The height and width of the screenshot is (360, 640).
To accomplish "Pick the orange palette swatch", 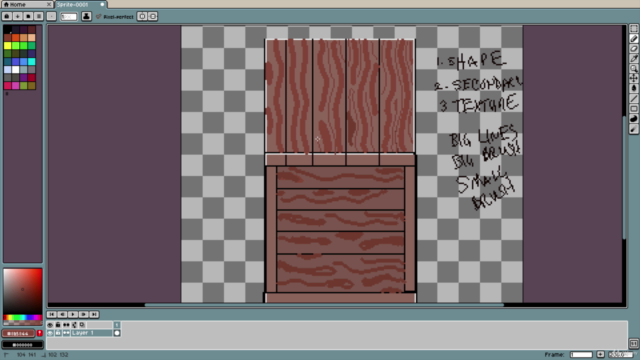I will click(x=16, y=38).
